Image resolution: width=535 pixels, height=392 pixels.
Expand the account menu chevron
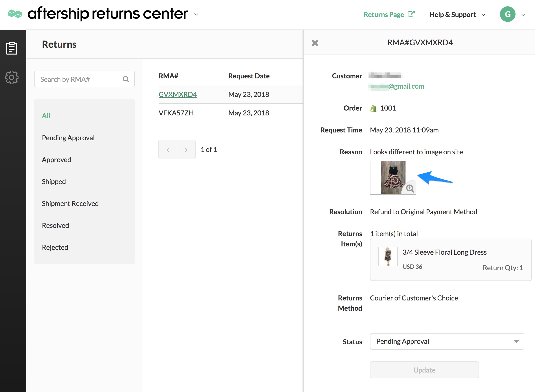pyautogui.click(x=523, y=15)
